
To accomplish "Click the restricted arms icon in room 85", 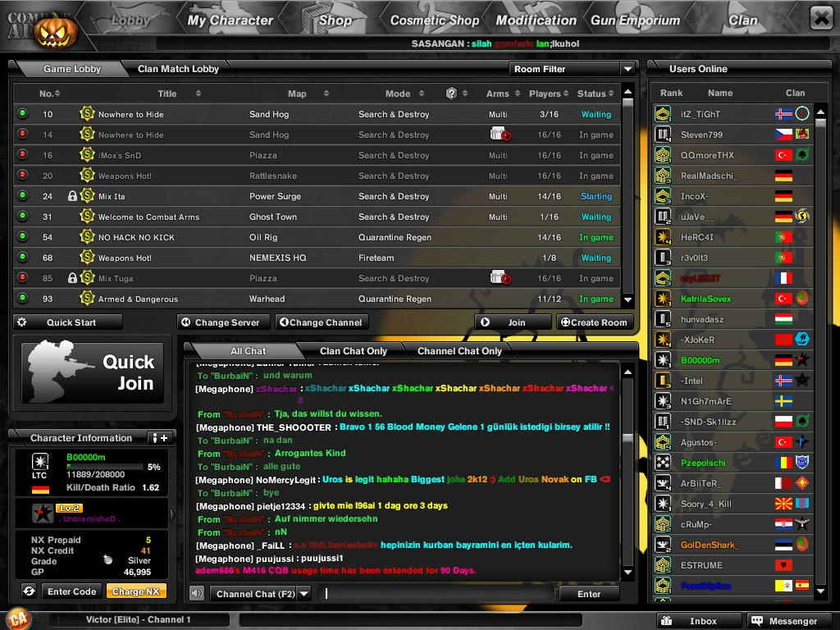I will pyautogui.click(x=500, y=277).
